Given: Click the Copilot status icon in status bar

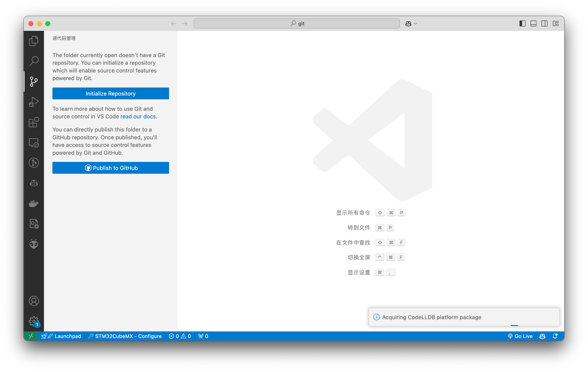Looking at the screenshot, I should coord(542,336).
